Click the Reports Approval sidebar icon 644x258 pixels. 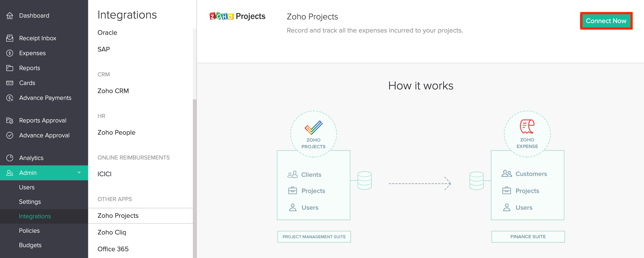click(x=10, y=120)
